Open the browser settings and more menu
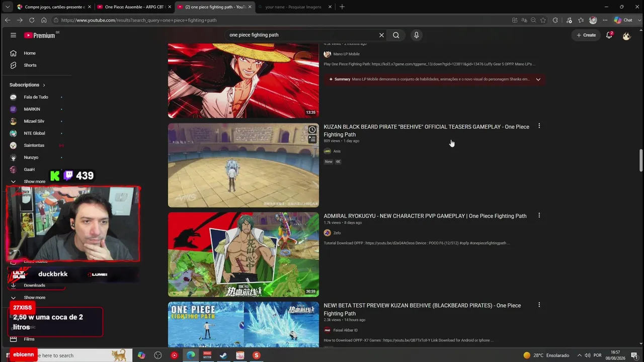This screenshot has height=362, width=644. (605, 20)
